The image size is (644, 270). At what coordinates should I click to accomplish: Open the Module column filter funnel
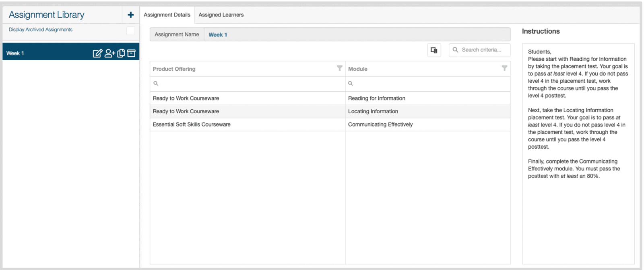click(504, 68)
